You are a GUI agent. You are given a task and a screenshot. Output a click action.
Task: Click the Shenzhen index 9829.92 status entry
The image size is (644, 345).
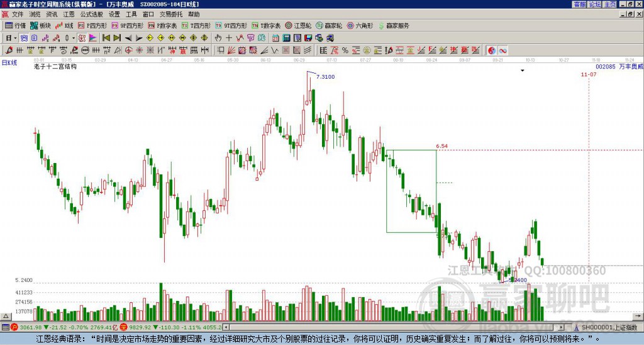point(170,327)
